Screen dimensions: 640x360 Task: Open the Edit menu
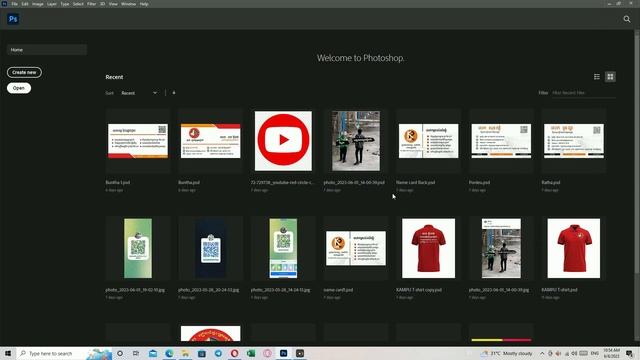coord(25,4)
